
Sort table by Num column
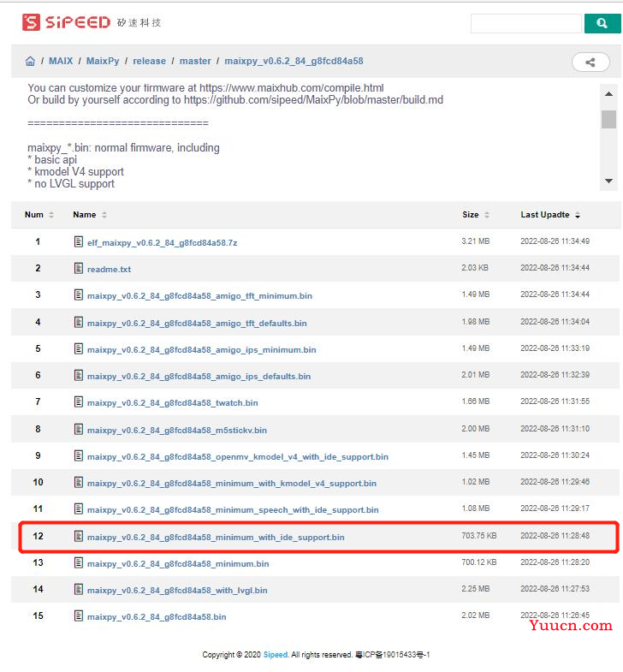coord(39,215)
